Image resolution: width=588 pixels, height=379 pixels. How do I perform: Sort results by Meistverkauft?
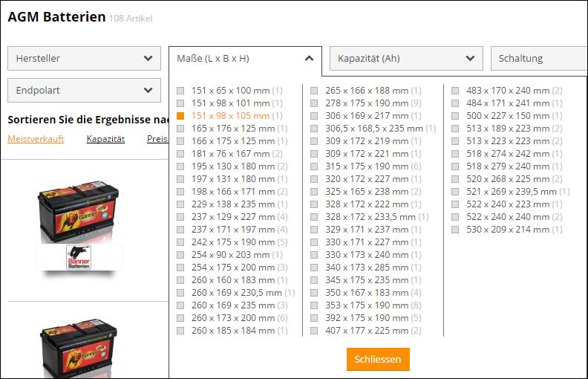(36, 139)
